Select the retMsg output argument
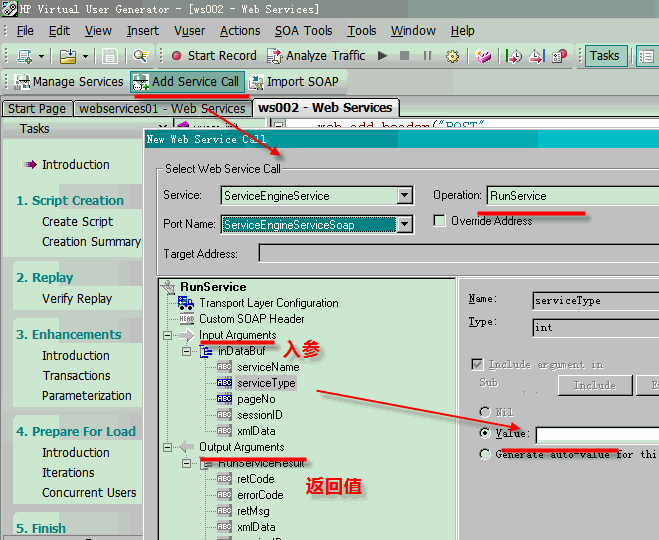This screenshot has height=540, width=659. (253, 511)
